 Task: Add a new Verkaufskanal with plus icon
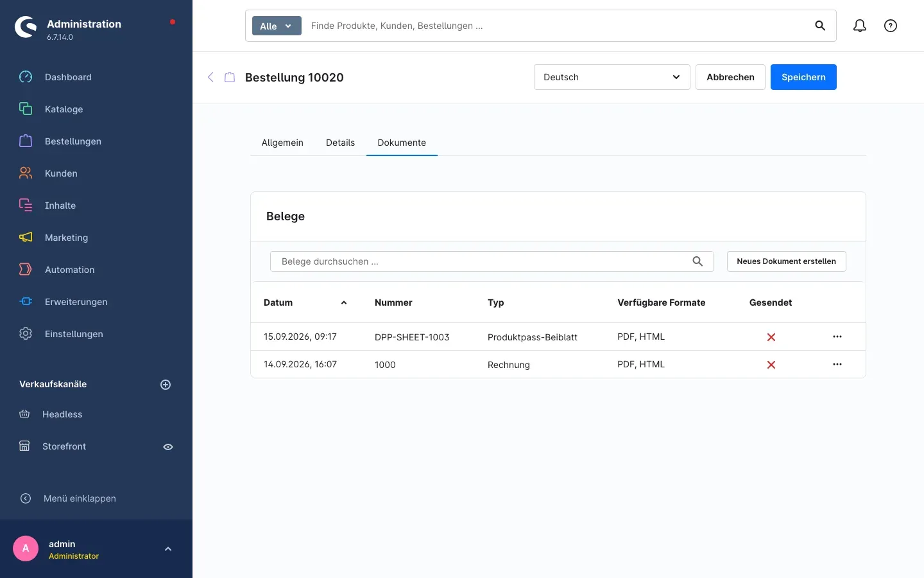166,385
